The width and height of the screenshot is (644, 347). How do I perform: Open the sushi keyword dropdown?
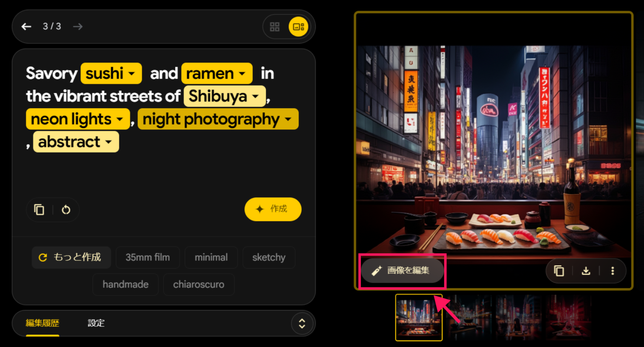[111, 73]
